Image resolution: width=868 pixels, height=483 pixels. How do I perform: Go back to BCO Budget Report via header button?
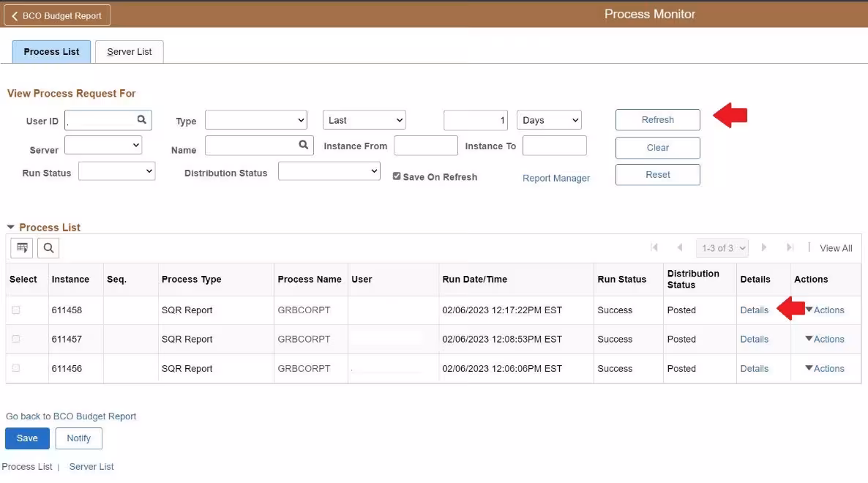point(57,15)
